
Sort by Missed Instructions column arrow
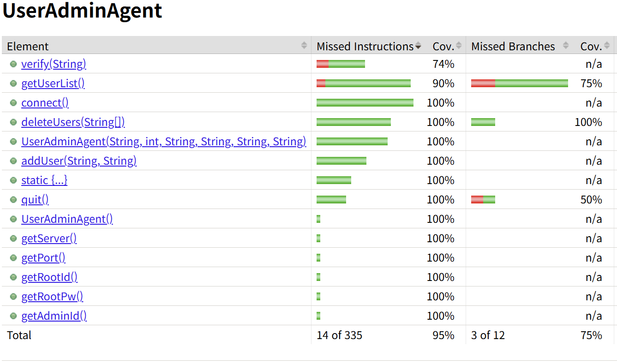[418, 46]
